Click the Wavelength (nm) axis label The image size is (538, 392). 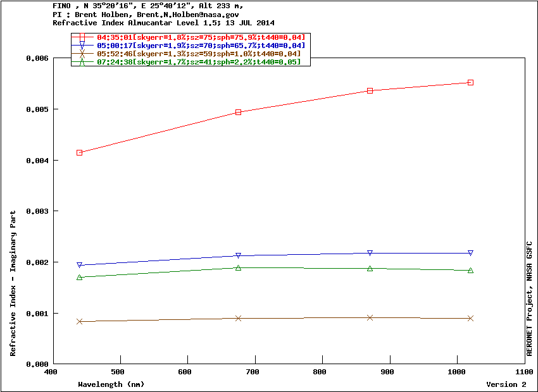click(111, 384)
